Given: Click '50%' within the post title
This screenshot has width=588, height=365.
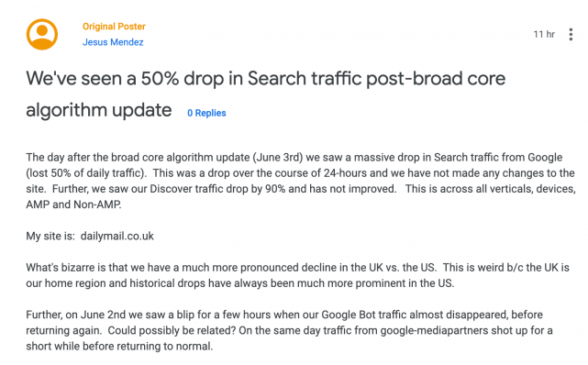Looking at the screenshot, I should [x=160, y=79].
